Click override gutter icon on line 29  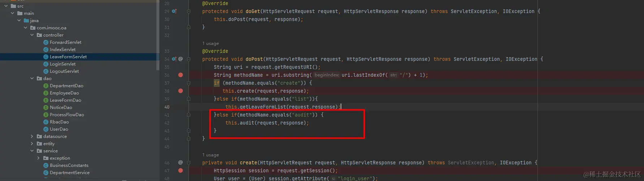(174, 11)
